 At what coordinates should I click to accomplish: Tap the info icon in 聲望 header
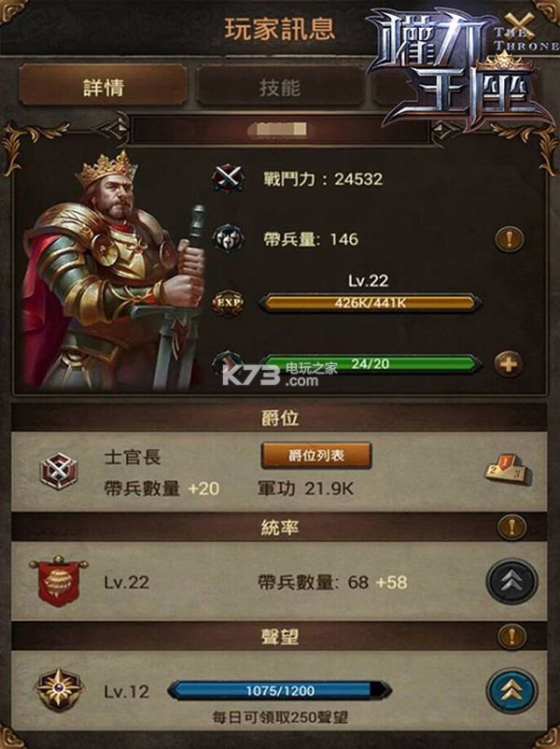tap(511, 636)
